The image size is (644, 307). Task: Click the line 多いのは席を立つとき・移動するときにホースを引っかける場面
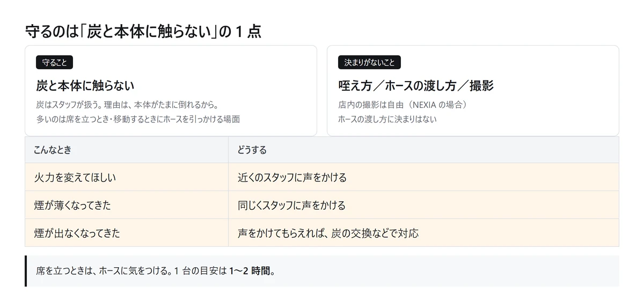coord(138,119)
